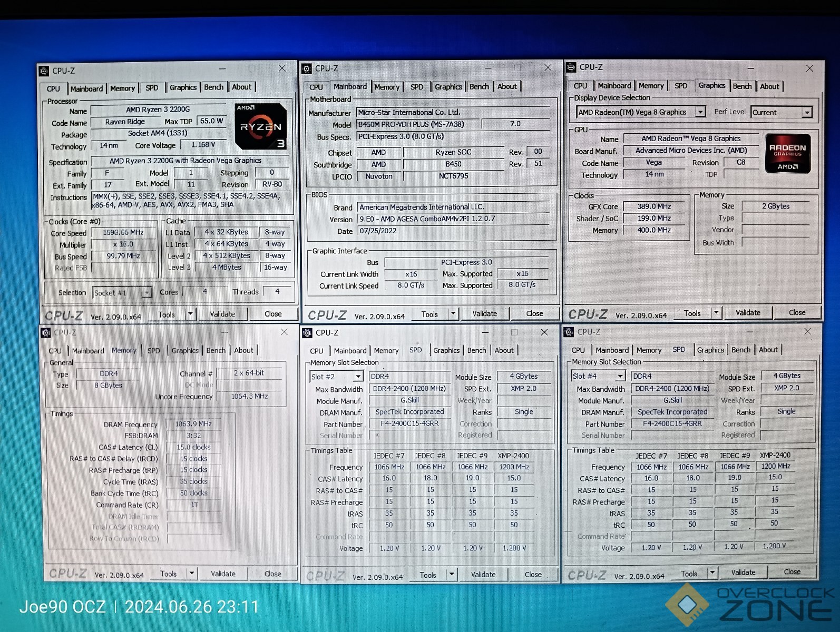Click CPU-Z app icon in the Memory window title bar
This screenshot has width=840, height=632.
(46, 332)
